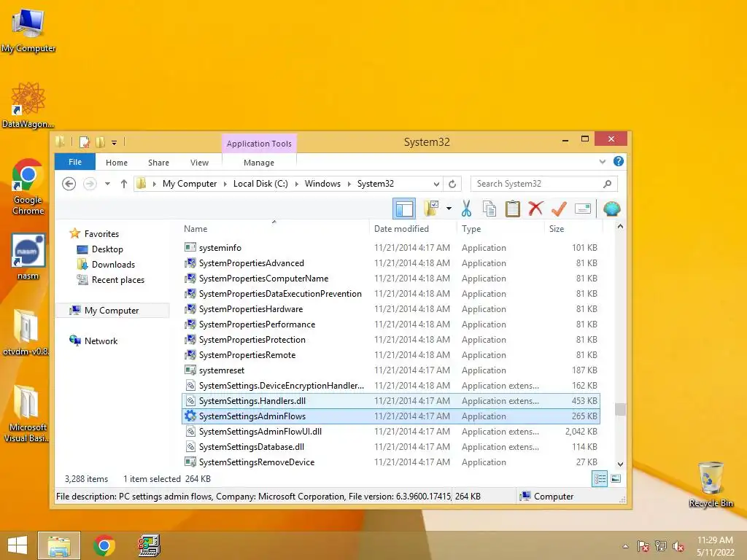Select Downloads under Favorites
Image resolution: width=747 pixels, height=560 pixels.
pos(106,264)
